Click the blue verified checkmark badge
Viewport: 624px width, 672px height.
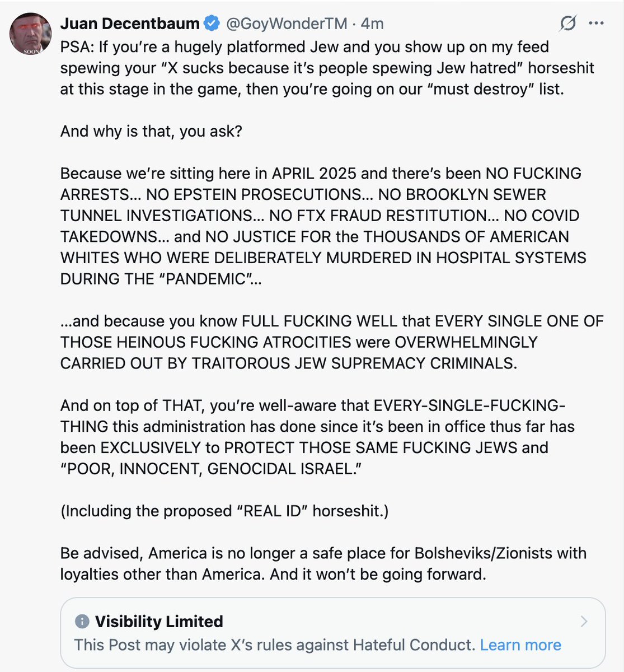click(212, 24)
